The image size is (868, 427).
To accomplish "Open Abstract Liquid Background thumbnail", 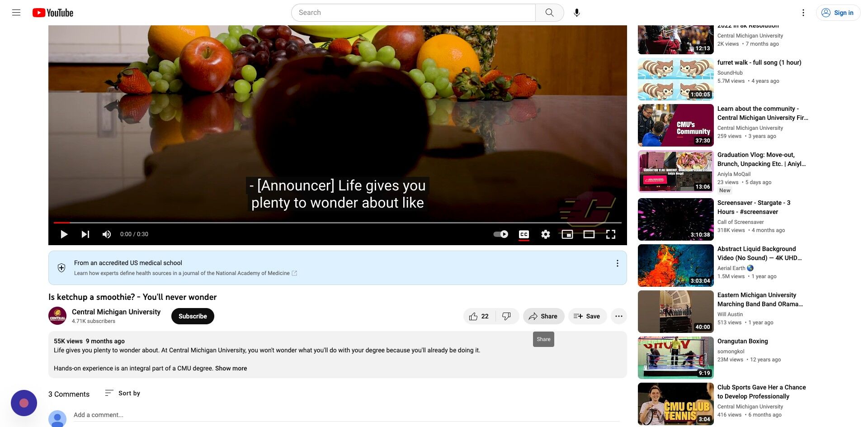I will (x=675, y=266).
